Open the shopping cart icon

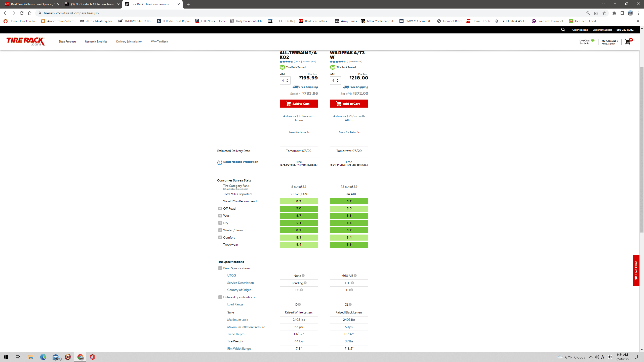tap(628, 42)
